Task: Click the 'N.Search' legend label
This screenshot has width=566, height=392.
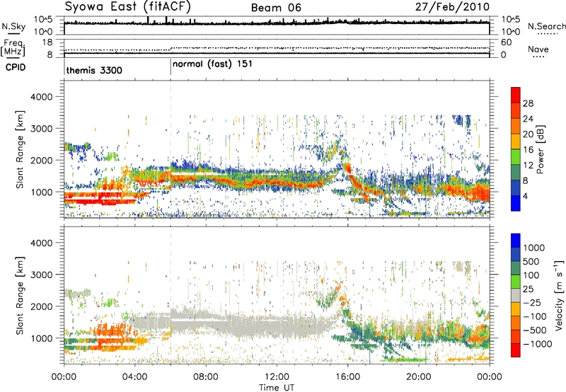Action: click(546, 26)
